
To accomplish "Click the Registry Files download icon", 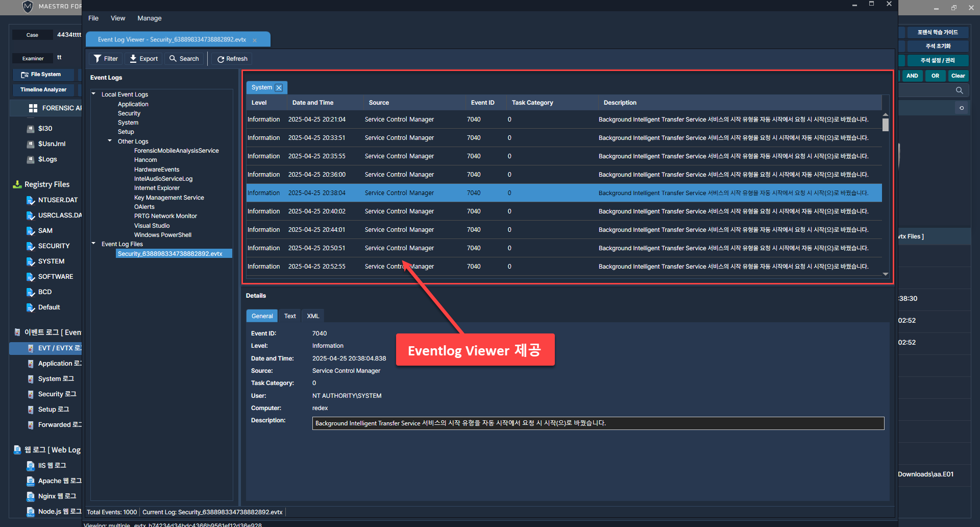I will coord(17,184).
